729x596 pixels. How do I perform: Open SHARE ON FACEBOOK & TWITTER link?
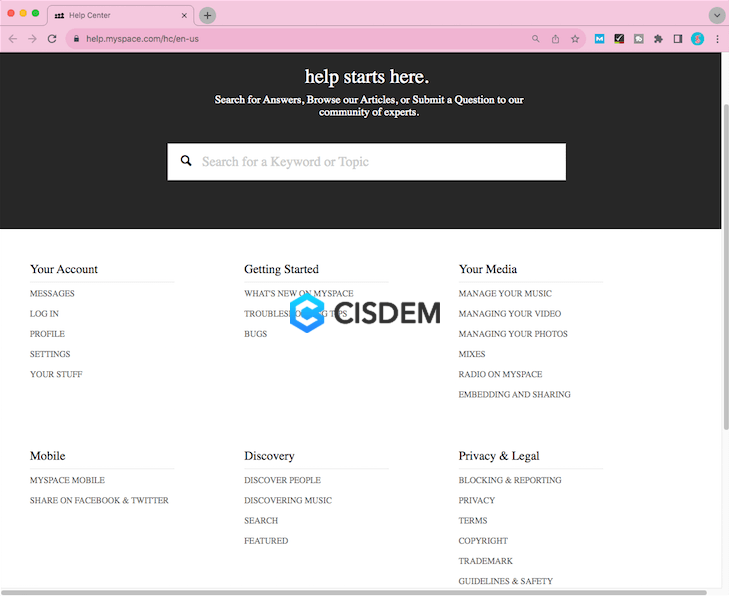99,500
